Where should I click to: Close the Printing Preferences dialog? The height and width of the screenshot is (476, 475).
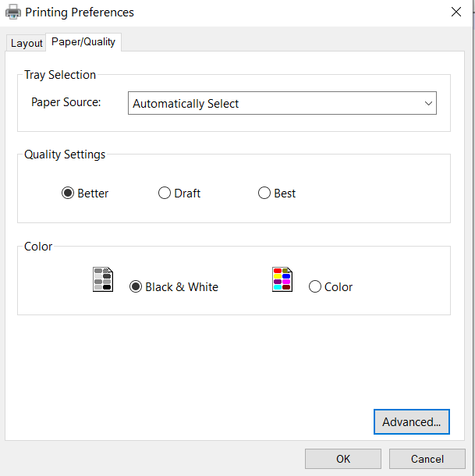click(456, 12)
